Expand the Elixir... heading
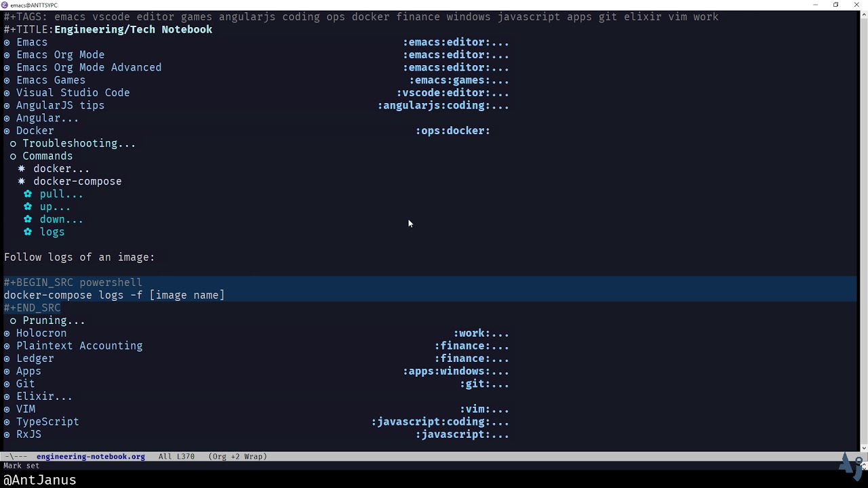This screenshot has width=868, height=488. click(44, 396)
